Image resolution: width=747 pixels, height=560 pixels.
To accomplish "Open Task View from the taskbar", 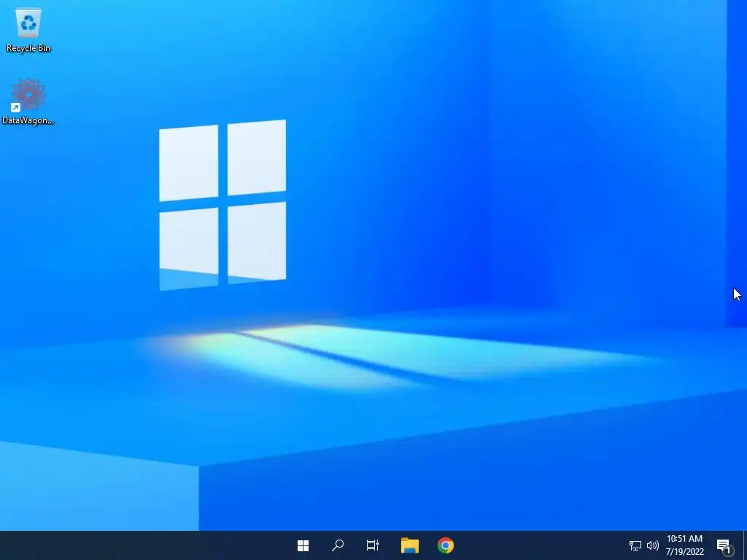I will [373, 545].
